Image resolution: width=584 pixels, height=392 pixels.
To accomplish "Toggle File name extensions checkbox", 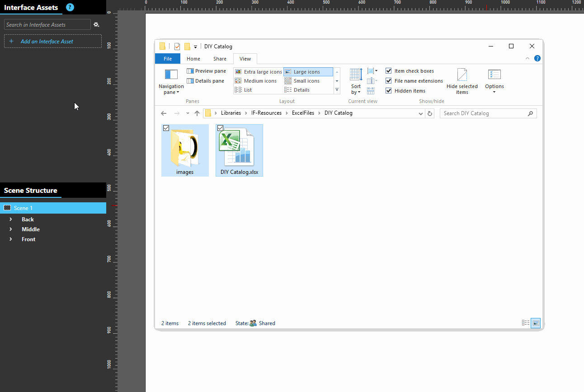I will [389, 81].
